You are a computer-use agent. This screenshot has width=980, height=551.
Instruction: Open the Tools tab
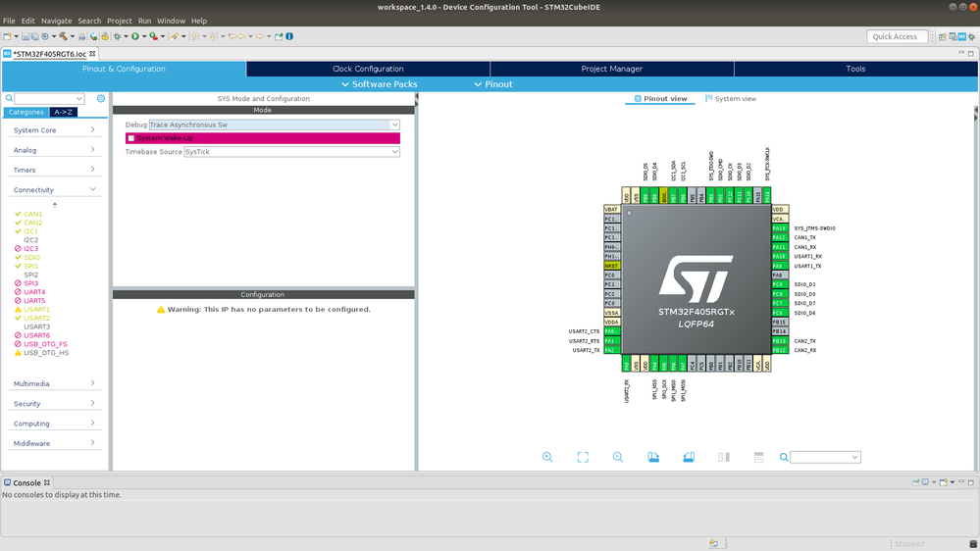pyautogui.click(x=855, y=69)
